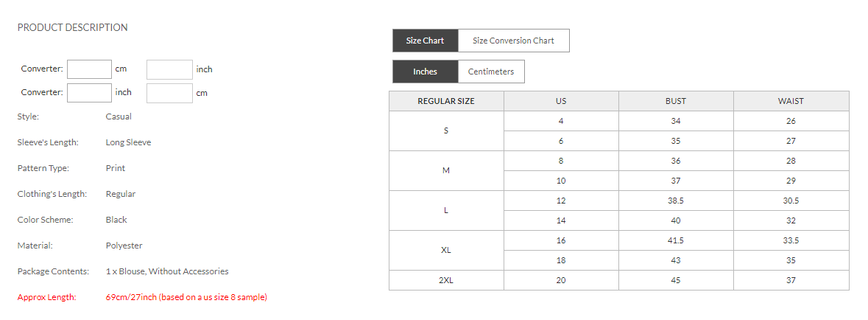The height and width of the screenshot is (320, 868).
Task: Click the US column header
Action: pos(561,101)
